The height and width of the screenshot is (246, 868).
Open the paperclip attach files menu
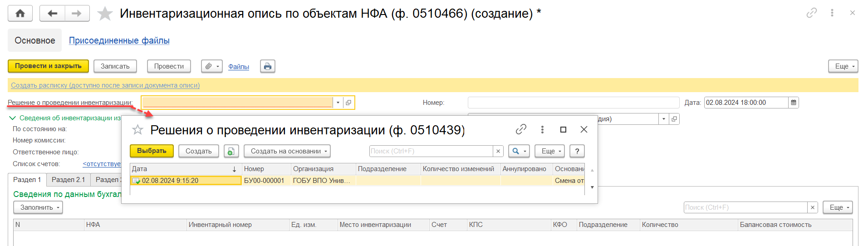[211, 66]
